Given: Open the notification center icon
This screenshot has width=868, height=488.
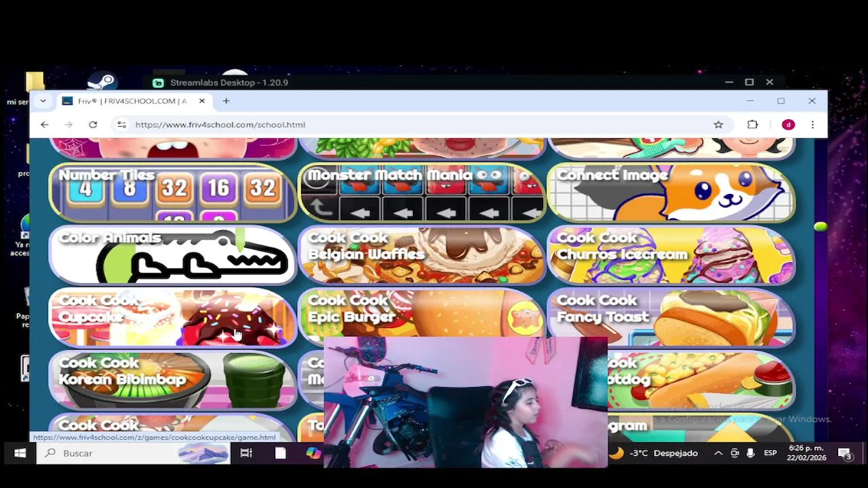Looking at the screenshot, I should 845,453.
